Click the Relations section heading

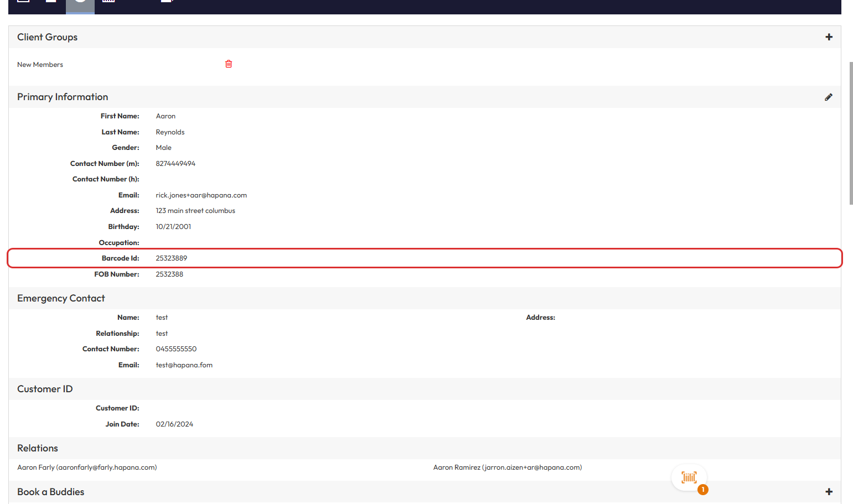click(x=38, y=448)
